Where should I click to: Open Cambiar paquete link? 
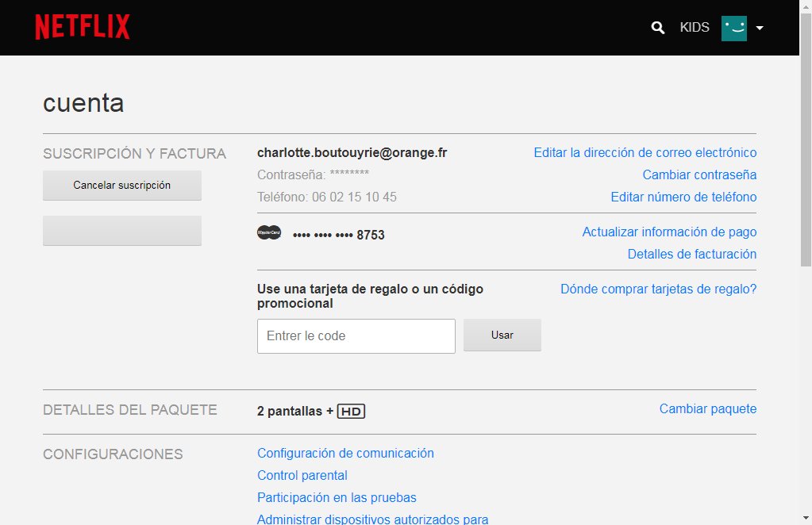(708, 408)
